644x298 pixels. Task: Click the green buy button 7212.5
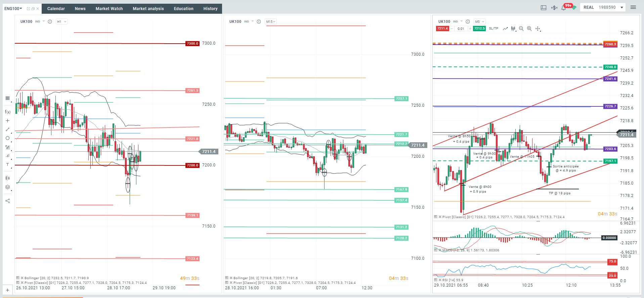(479, 29)
